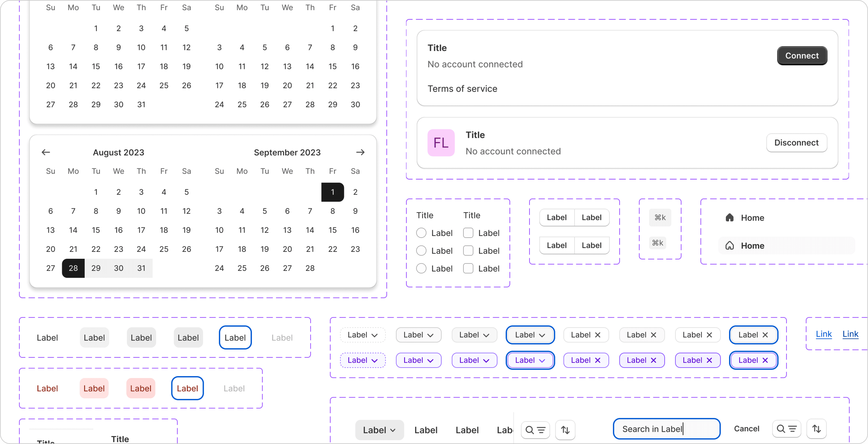The image size is (868, 444).
Task: Click the X on the focused purple Label tag
Action: point(765,360)
